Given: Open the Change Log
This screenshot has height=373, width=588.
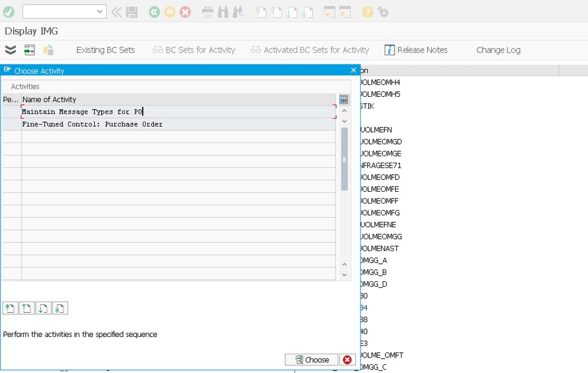Looking at the screenshot, I should pyautogui.click(x=499, y=50).
